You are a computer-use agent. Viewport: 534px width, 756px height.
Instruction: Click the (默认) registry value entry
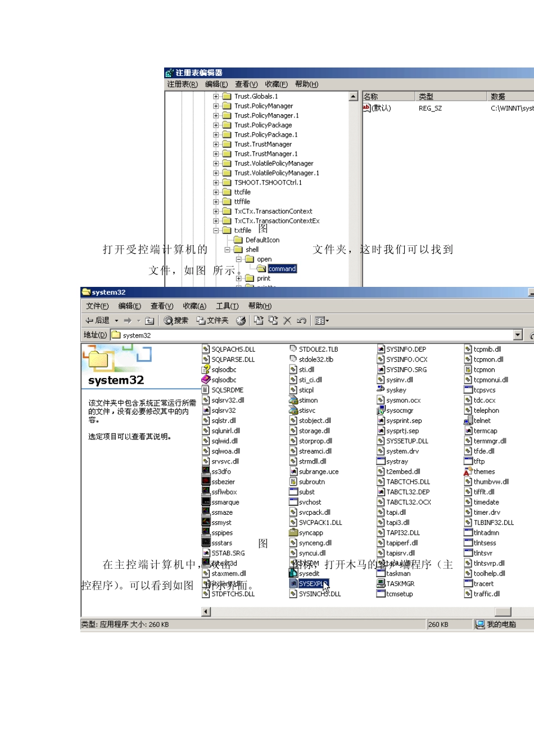pos(377,108)
